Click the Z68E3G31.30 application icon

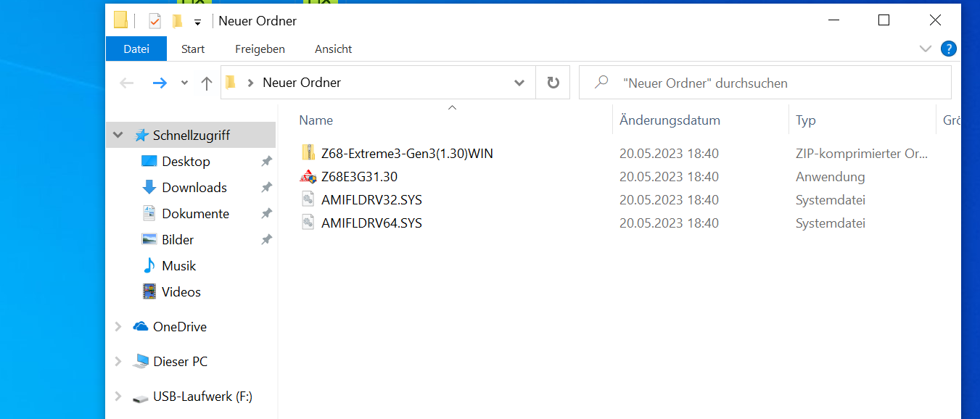coord(308,176)
